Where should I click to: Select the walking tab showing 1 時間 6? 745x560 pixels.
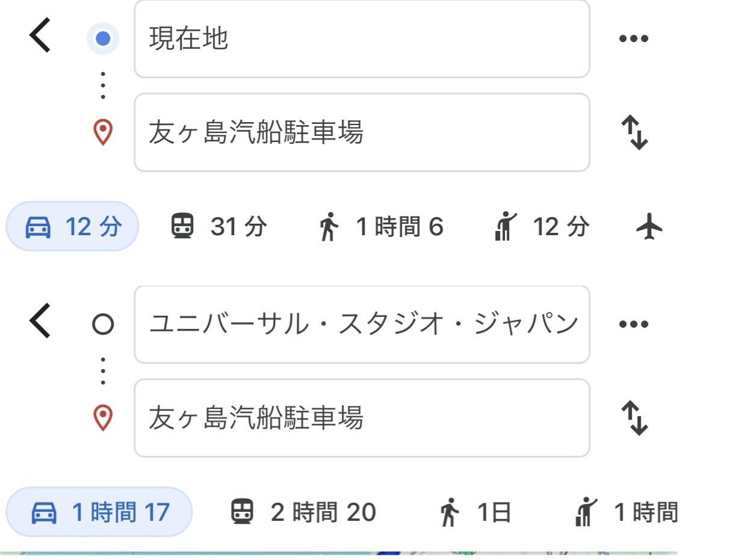[381, 227]
